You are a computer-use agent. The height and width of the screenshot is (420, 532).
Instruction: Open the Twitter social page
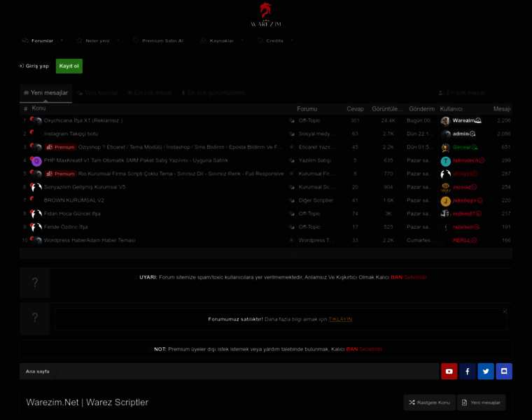click(486, 372)
